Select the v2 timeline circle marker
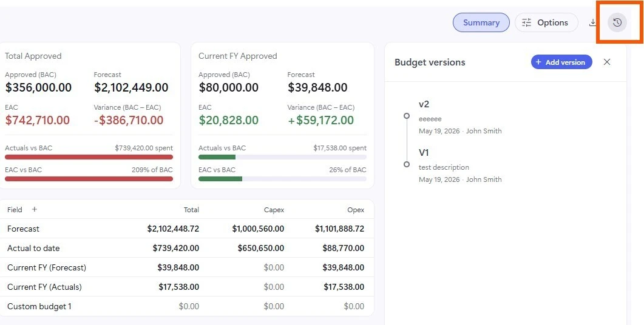The width and height of the screenshot is (644, 325). click(407, 116)
